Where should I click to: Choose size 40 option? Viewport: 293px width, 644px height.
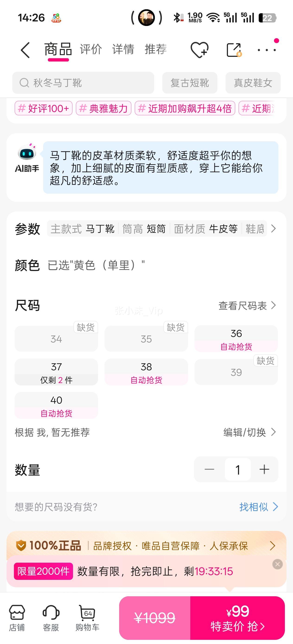56,405
